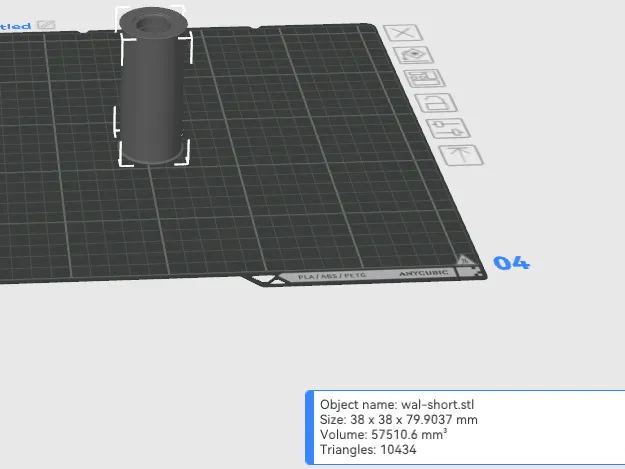Click the move-plate-to-front arrow icon

(461, 155)
